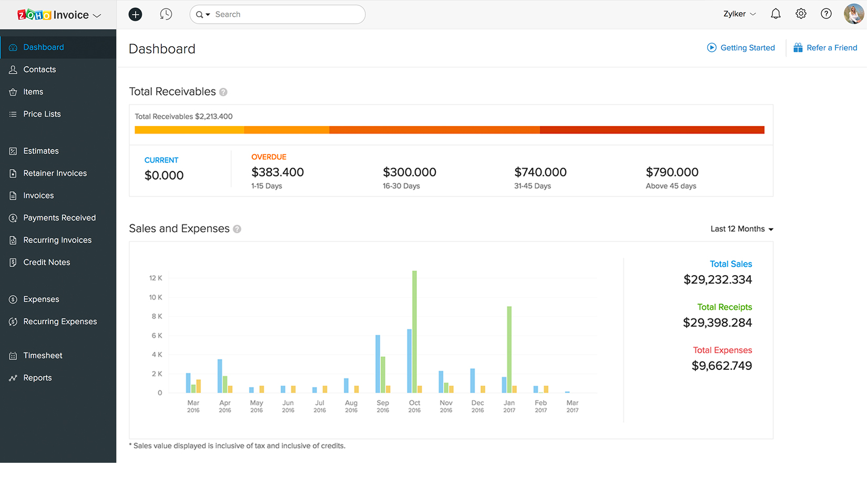The width and height of the screenshot is (868, 488).
Task: Click the $740.000 31-45 Days amount
Action: [x=540, y=172]
